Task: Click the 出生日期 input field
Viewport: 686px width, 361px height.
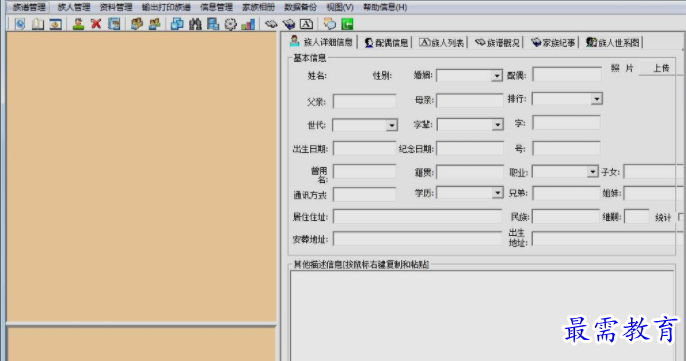Action: [364, 148]
